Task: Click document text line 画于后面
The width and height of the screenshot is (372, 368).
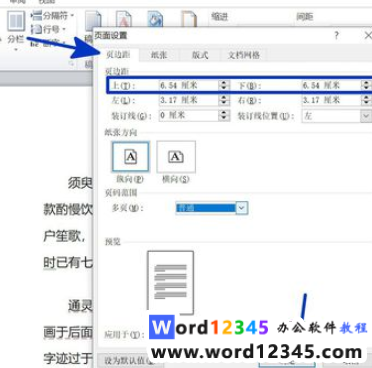Action: click(68, 332)
